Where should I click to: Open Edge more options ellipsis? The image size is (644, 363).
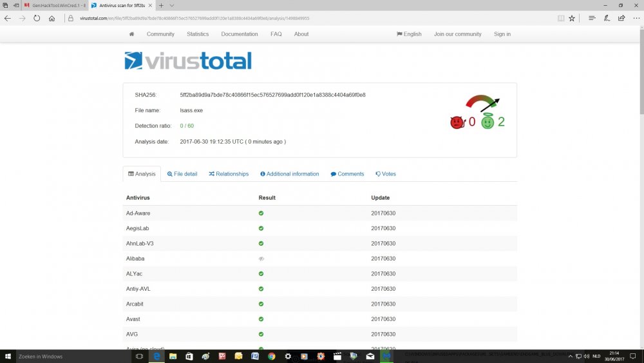[636, 18]
